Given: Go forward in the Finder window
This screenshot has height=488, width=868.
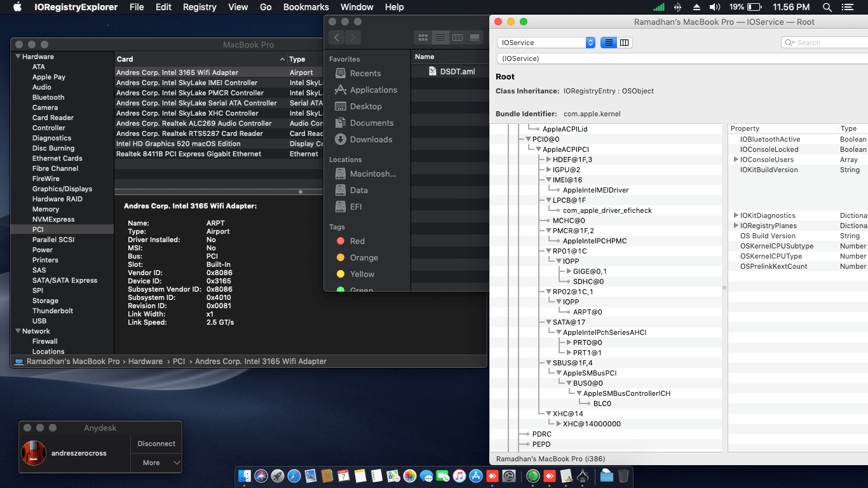Looking at the screenshot, I should click(353, 37).
